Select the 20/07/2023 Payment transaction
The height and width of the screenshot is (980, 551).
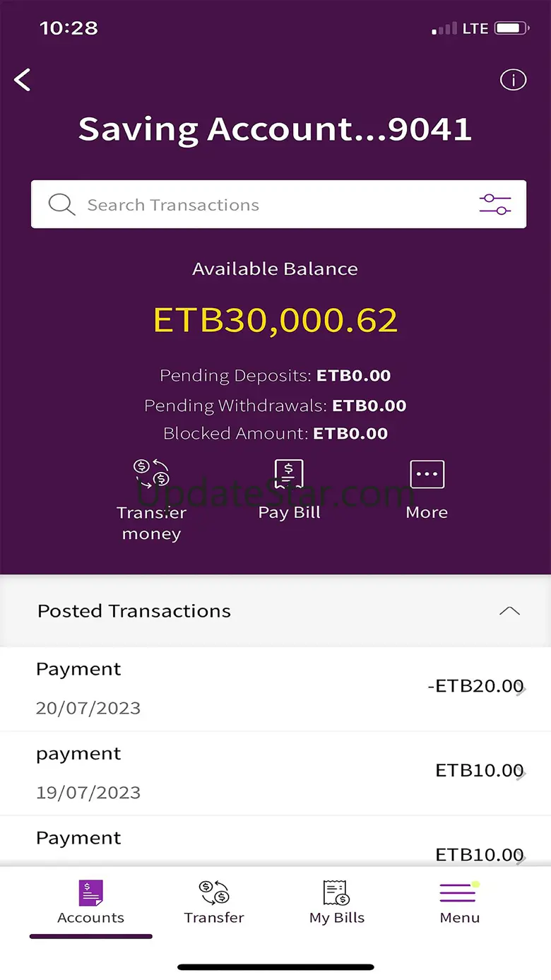tap(212, 688)
